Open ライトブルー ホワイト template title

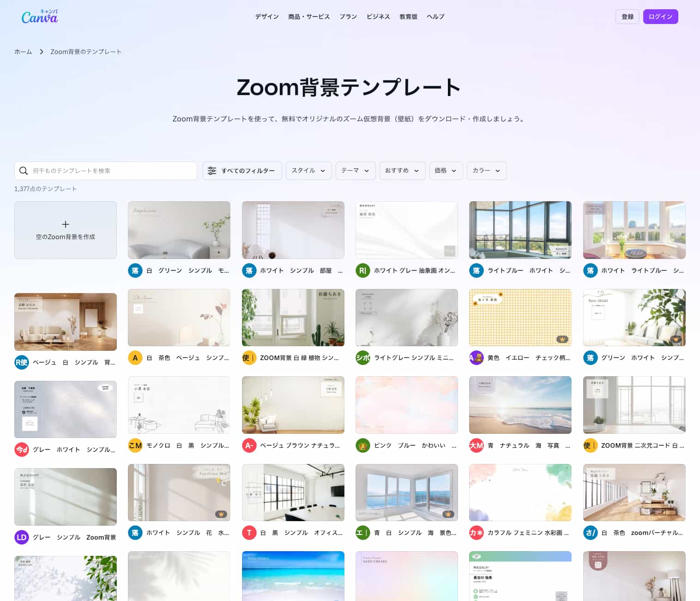coord(529,270)
